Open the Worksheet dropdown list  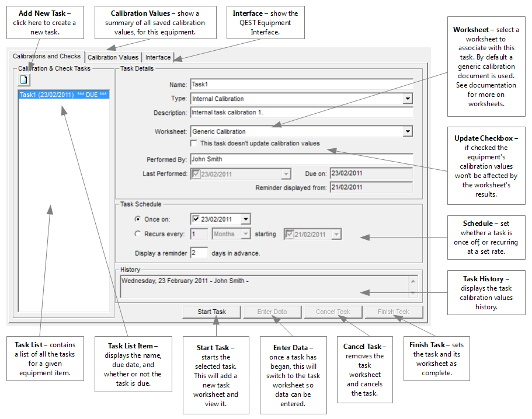click(408, 132)
